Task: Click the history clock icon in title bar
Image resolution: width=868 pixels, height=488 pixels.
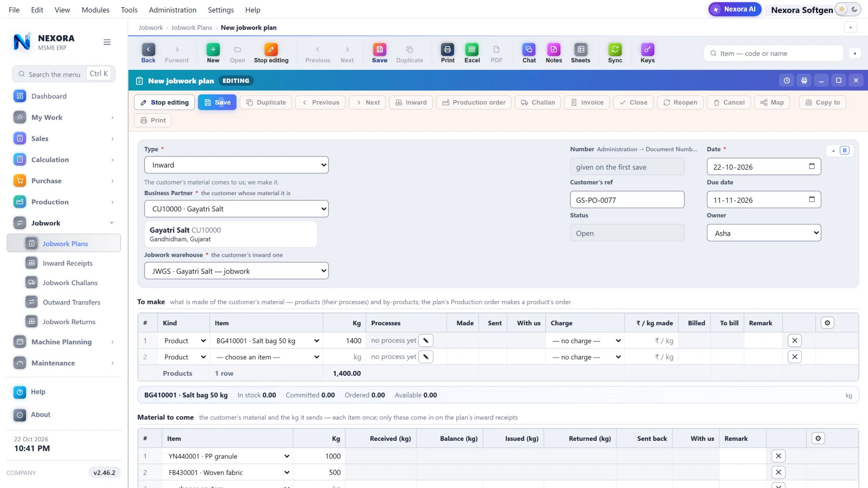Action: point(787,80)
